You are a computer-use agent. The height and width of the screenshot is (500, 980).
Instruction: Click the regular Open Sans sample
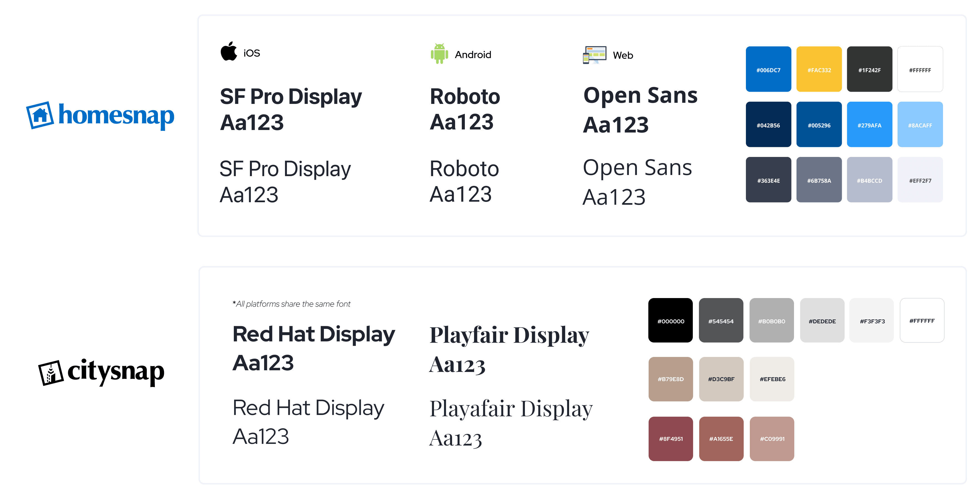[x=637, y=182]
